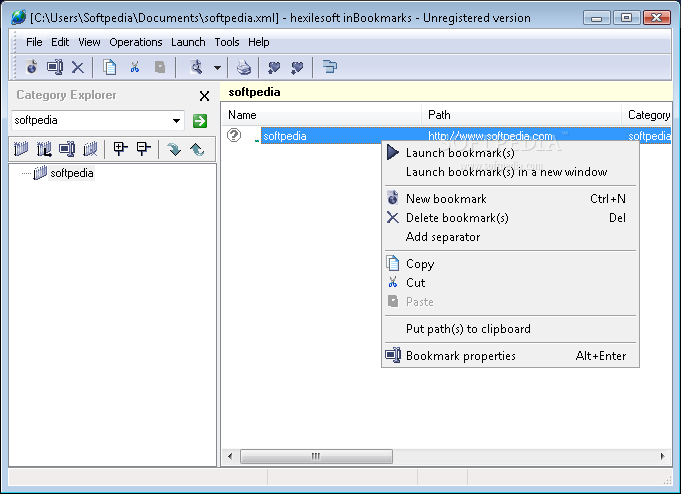Screen dimensions: 681x494
Task: Click the Print toolbar icon
Action: [244, 67]
